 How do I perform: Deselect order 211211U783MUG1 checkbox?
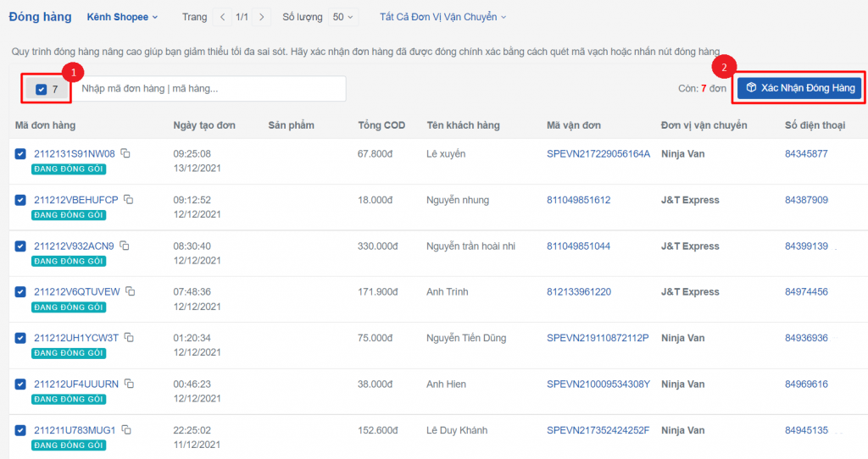[20, 430]
